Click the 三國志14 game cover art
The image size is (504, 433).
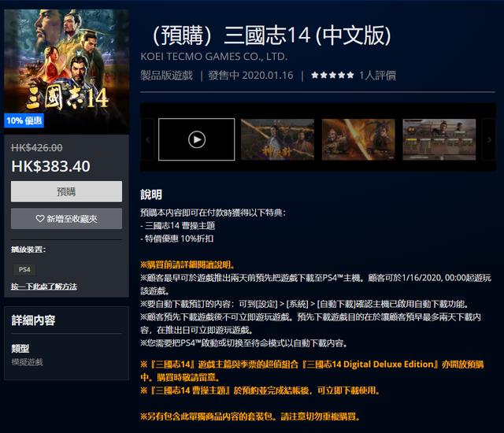[x=66, y=72]
